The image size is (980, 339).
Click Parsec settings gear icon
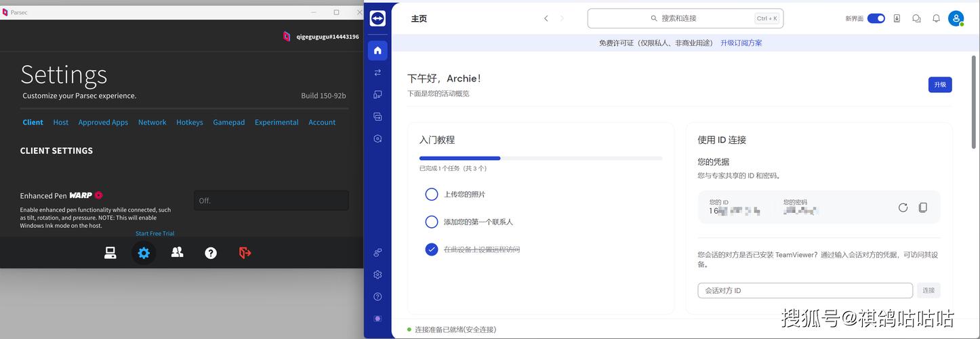tap(144, 253)
